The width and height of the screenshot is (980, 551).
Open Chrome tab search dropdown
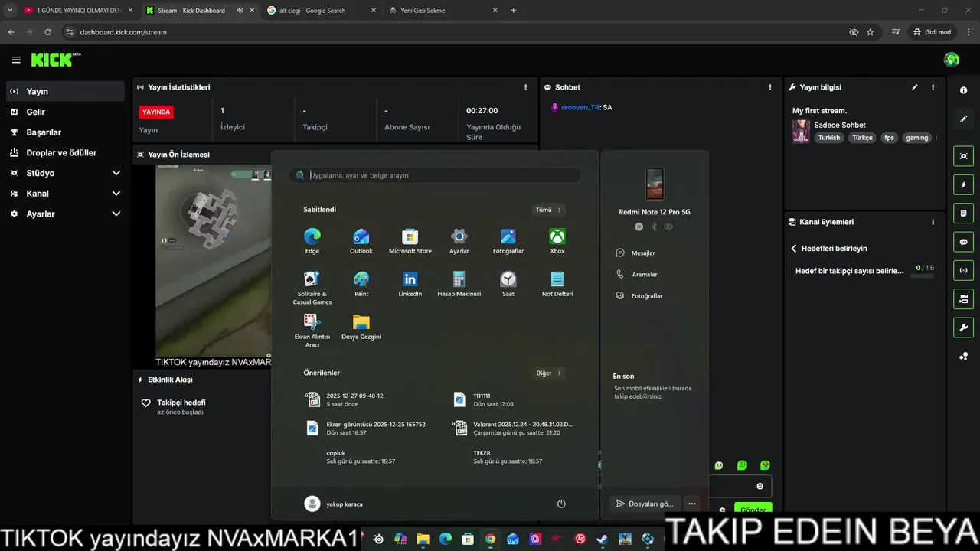[10, 11]
